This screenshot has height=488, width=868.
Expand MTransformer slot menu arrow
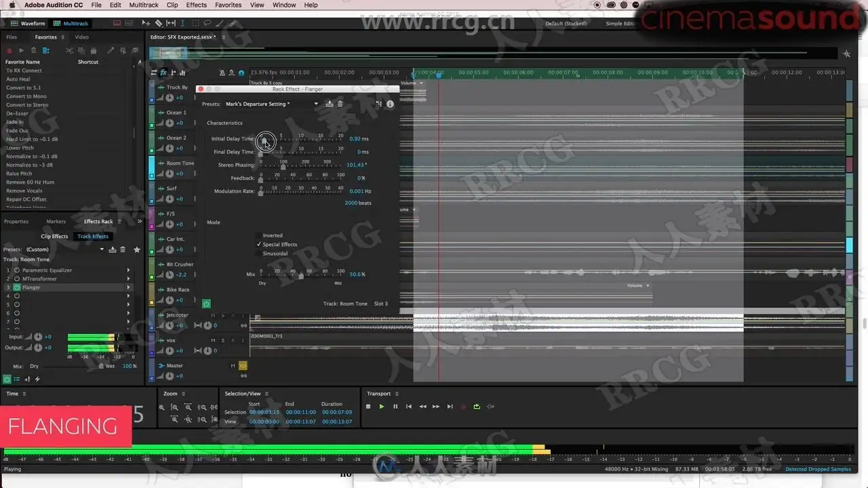[x=128, y=279]
